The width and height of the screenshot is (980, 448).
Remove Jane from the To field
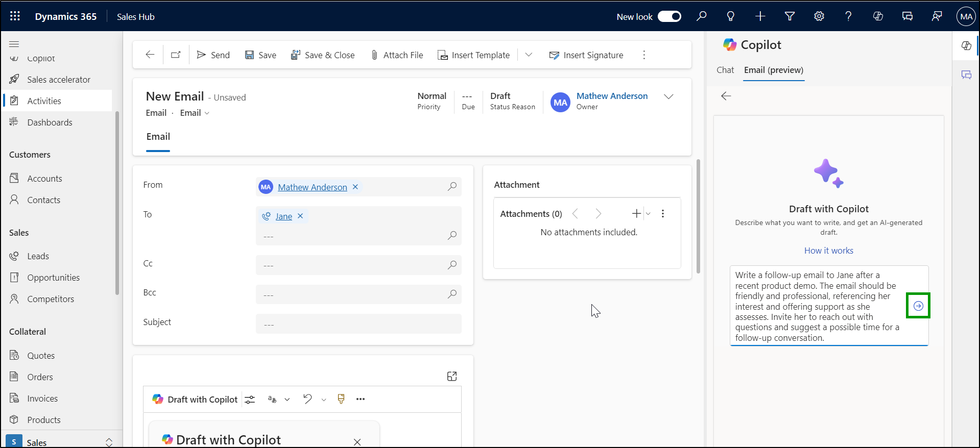point(300,216)
